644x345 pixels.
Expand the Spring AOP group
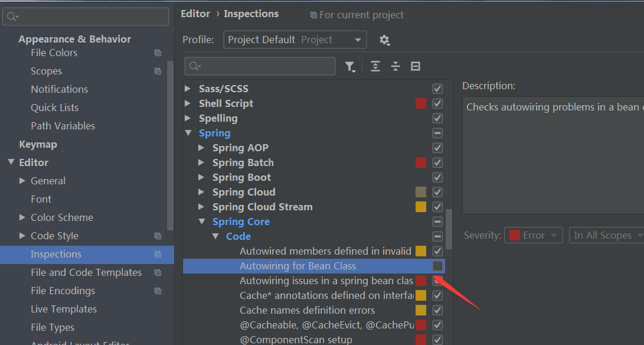[x=201, y=148]
